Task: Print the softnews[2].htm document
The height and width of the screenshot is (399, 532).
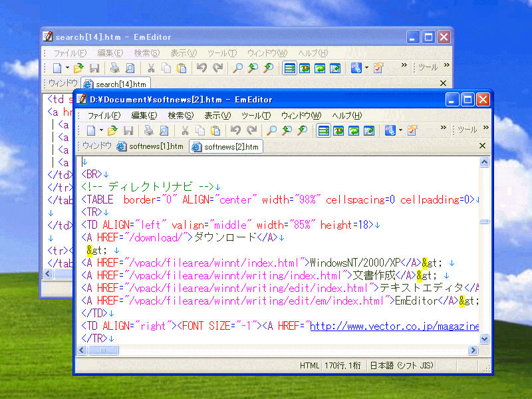Action: (148, 130)
